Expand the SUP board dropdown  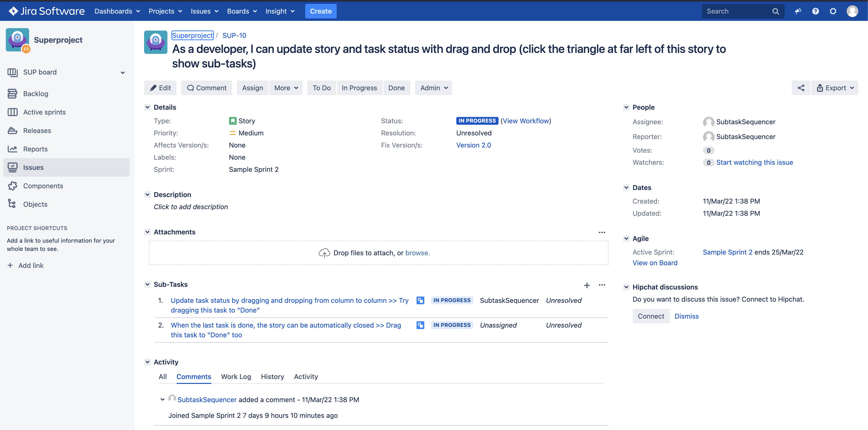(x=123, y=73)
